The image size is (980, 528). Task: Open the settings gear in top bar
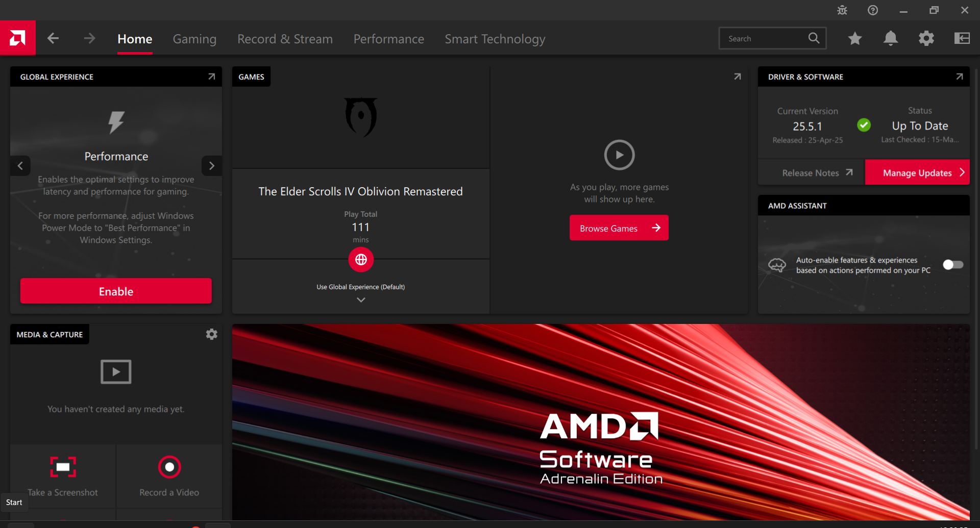pos(926,38)
